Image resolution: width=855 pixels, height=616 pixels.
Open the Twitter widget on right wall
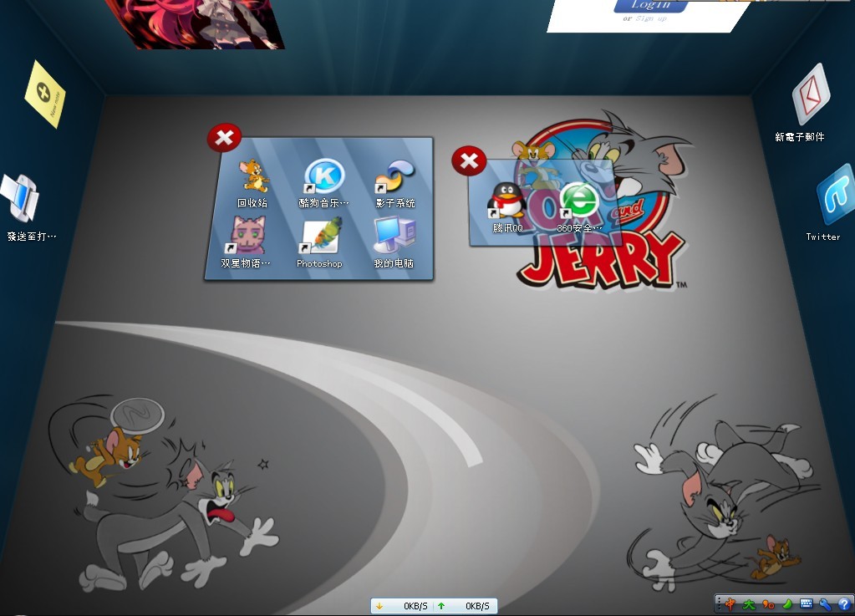pyautogui.click(x=836, y=194)
